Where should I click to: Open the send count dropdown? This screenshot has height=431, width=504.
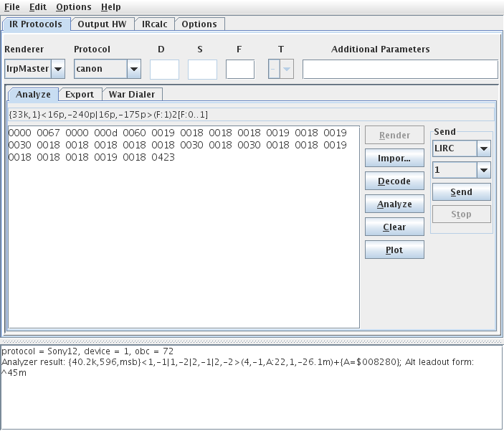pyautogui.click(x=483, y=170)
